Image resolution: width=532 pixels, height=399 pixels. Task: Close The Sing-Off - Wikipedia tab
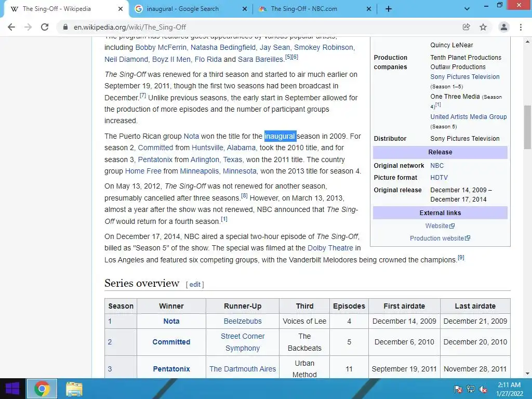[x=121, y=9]
